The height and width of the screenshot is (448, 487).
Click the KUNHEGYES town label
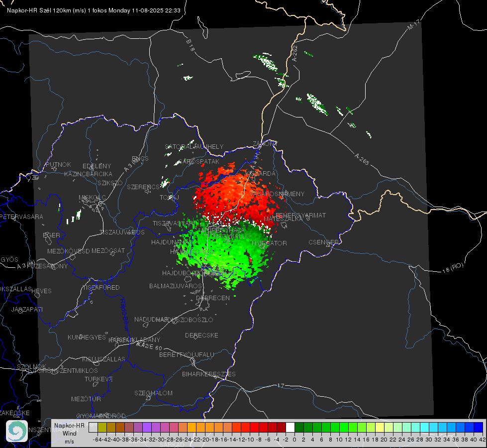tap(87, 337)
